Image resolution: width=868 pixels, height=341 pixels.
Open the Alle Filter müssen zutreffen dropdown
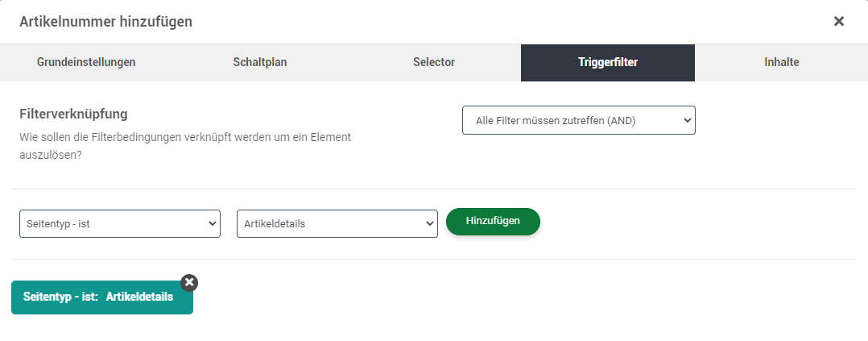[x=578, y=120]
